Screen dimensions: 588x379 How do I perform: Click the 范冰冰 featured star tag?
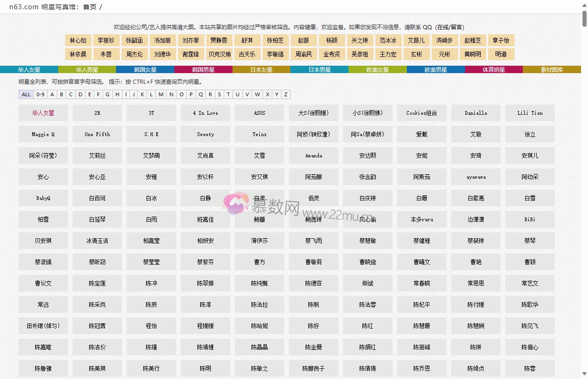pos(388,40)
